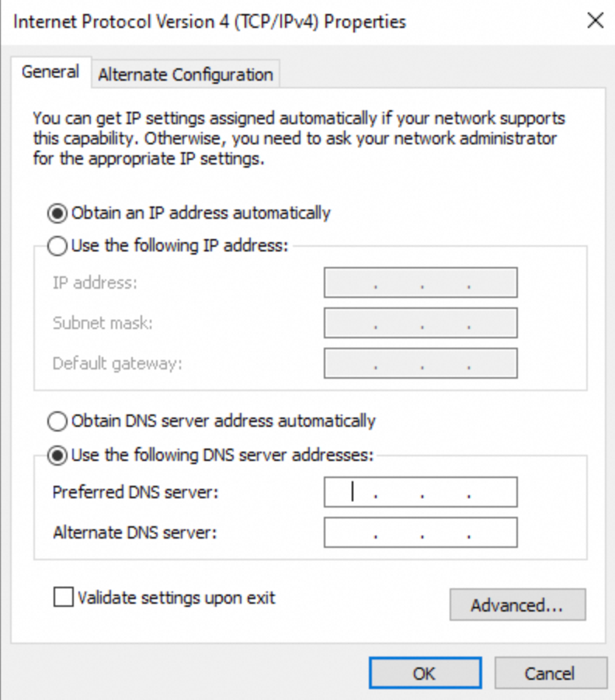
Task: Select Obtain an IP address automatically
Action: click(x=57, y=213)
